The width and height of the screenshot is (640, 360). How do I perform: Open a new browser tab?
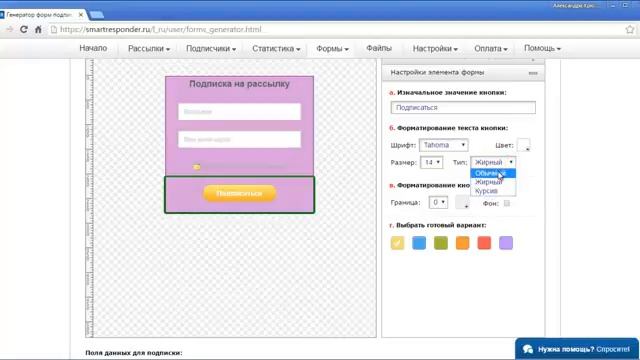[97, 15]
